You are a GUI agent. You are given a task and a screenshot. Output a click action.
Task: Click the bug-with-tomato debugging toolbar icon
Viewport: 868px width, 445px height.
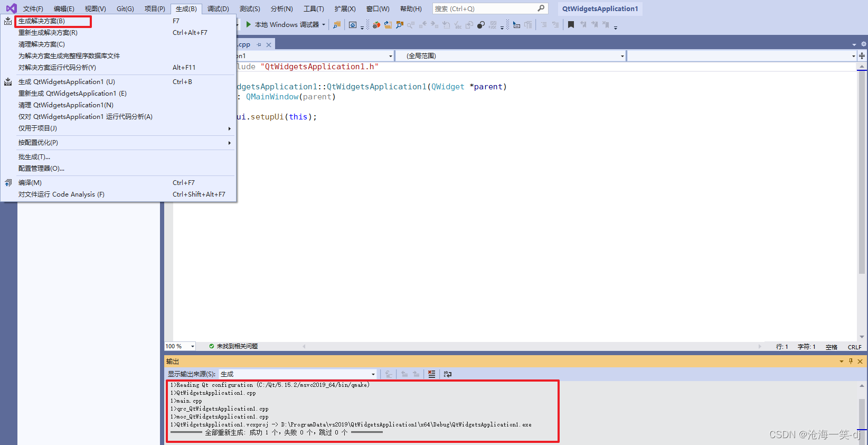(x=376, y=25)
